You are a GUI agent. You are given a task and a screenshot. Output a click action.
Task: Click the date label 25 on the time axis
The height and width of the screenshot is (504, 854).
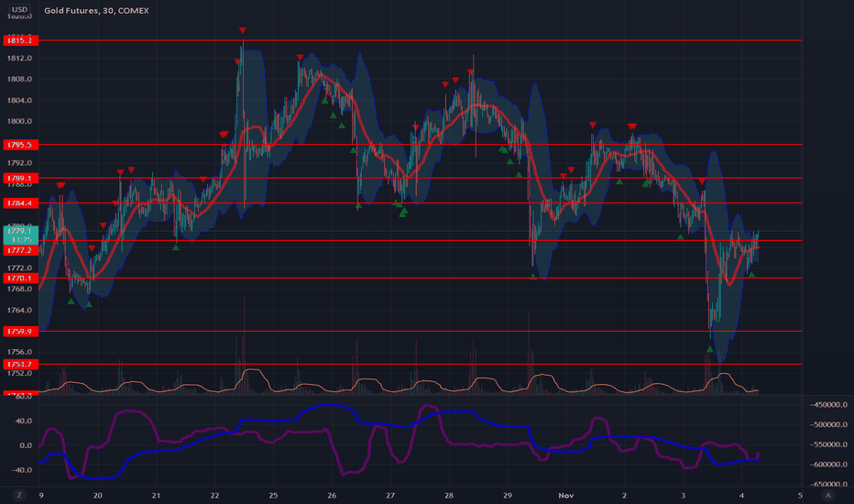pos(273,495)
